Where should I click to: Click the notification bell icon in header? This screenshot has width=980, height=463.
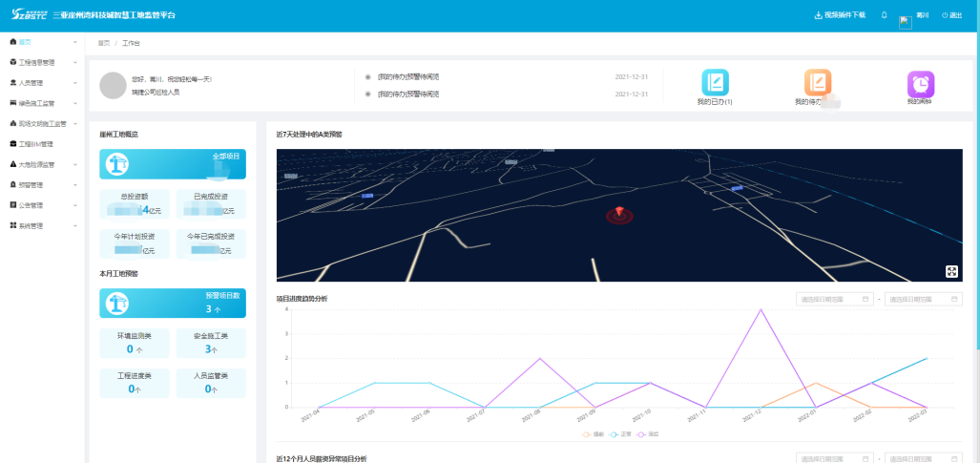(x=884, y=15)
